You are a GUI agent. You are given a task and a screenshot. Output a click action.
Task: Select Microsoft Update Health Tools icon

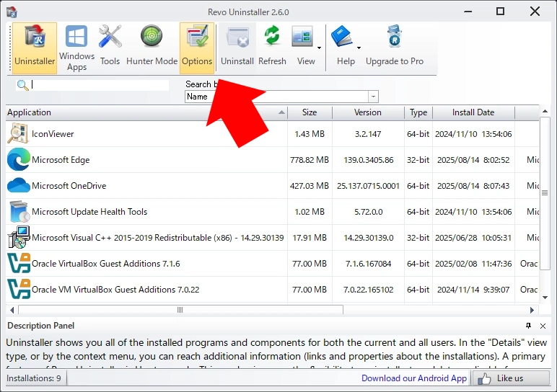point(19,211)
